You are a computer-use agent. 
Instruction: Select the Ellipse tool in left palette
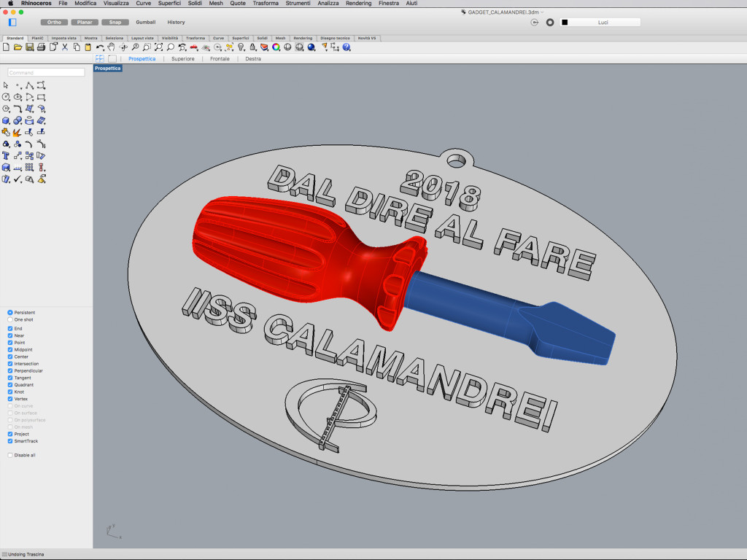pyautogui.click(x=18, y=97)
